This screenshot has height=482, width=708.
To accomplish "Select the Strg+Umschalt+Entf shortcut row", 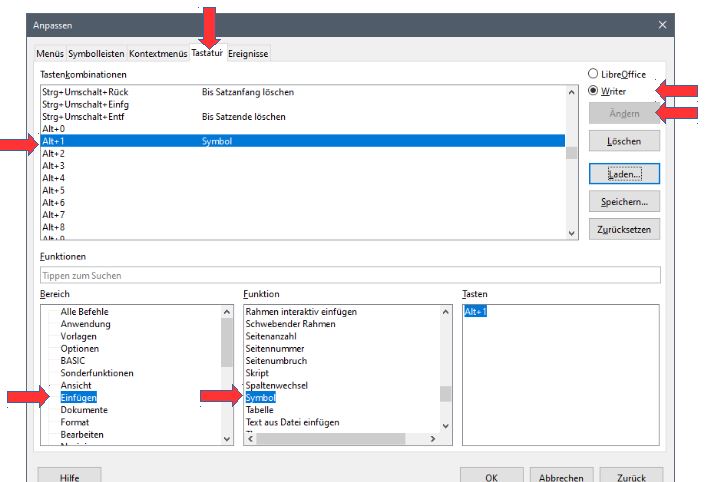I will 303,117.
